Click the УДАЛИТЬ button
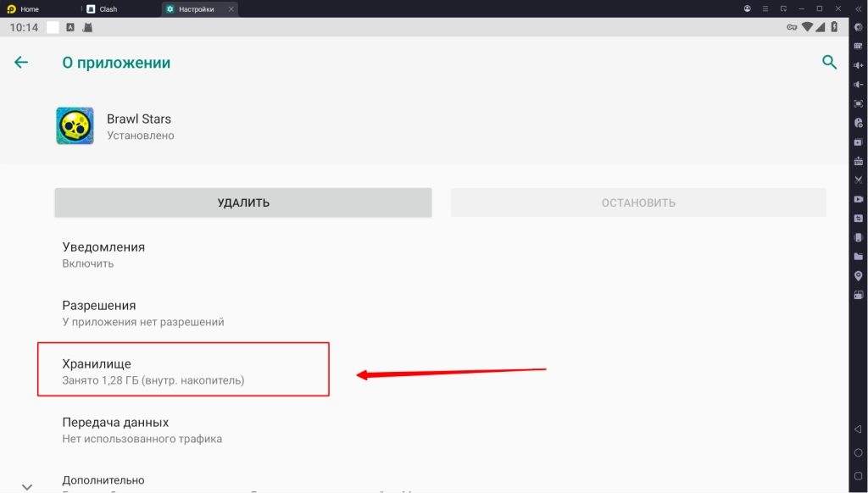The image size is (868, 493). click(243, 202)
